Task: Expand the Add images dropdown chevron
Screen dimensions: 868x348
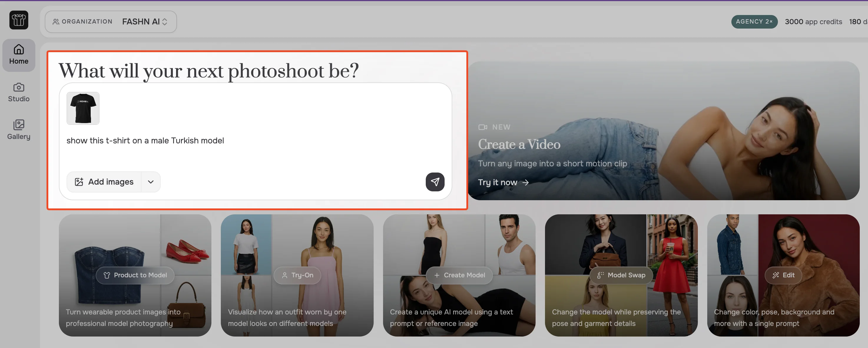Action: [151, 182]
